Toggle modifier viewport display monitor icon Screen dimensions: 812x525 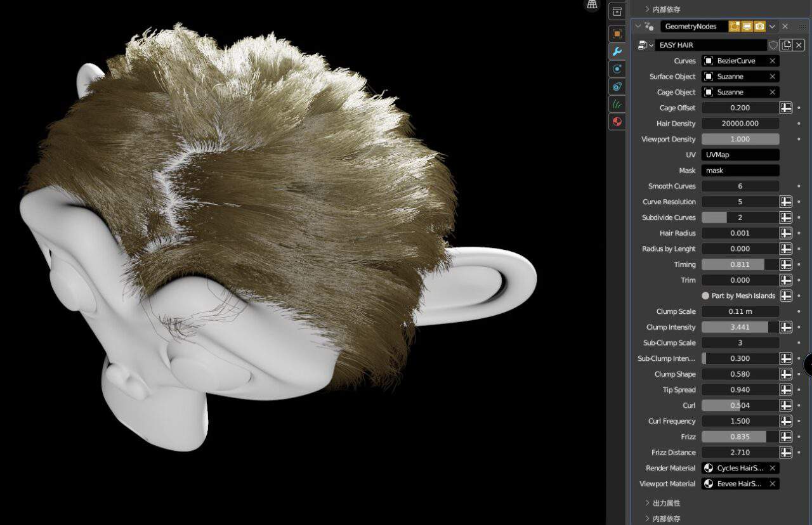747,27
